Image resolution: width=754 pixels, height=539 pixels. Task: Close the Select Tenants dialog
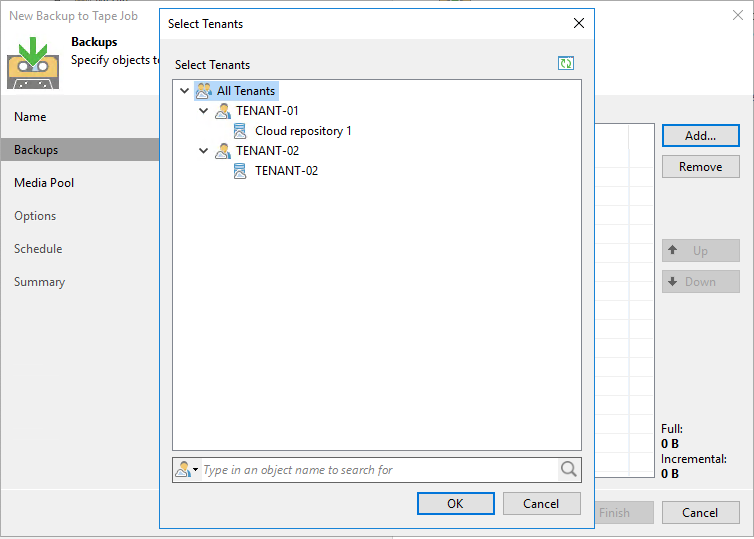click(578, 23)
